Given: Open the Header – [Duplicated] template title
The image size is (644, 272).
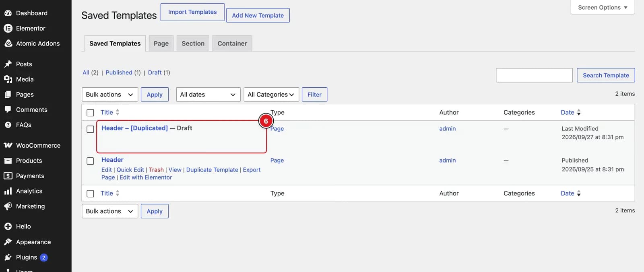Looking at the screenshot, I should pyautogui.click(x=134, y=128).
